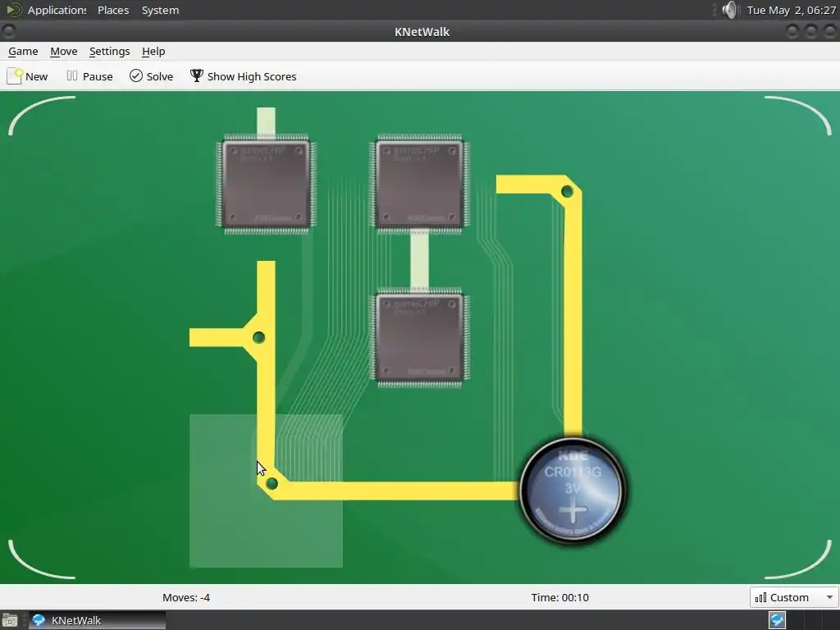Rotate the center computer chip tile
The width and height of the screenshot is (840, 630).
419,337
